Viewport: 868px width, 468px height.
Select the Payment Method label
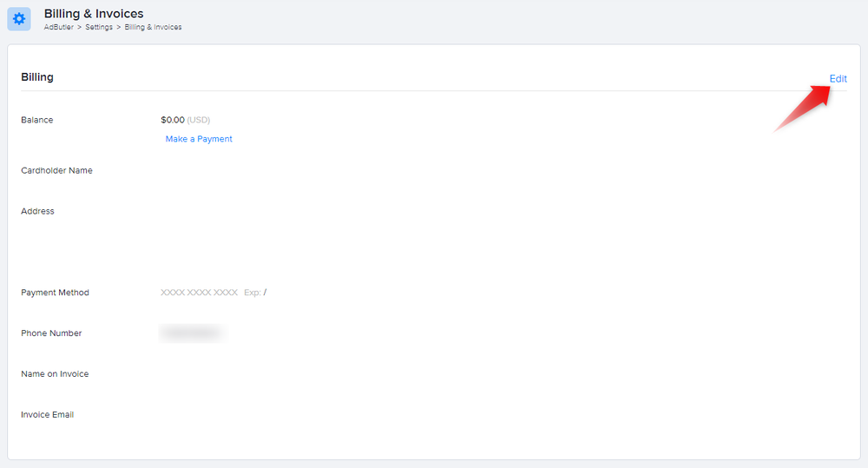[x=55, y=293]
